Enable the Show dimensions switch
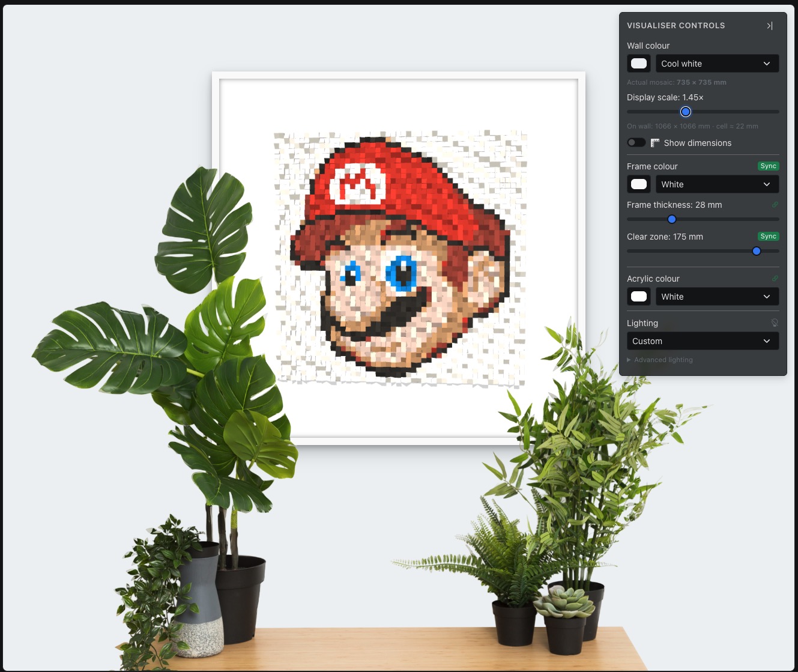798x672 pixels. (x=636, y=143)
